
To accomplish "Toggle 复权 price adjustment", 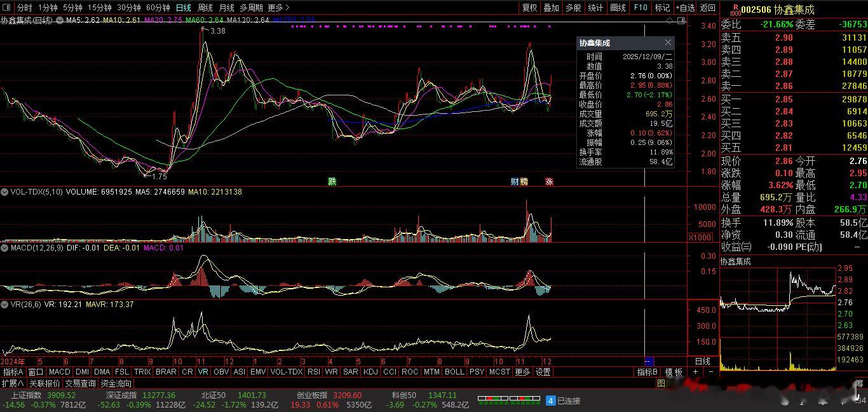I will tap(529, 8).
